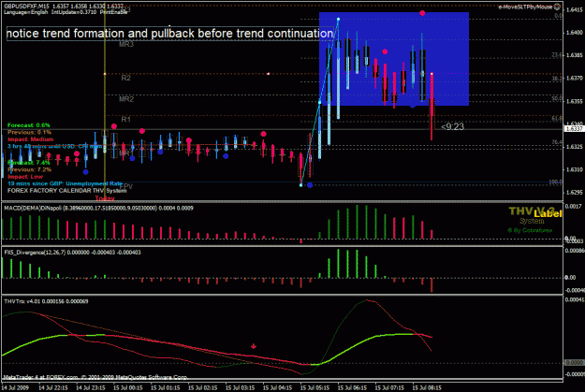Click the 'Forecast: 7.4%' news label
Viewport: 585px width, 392px height.
pos(29,163)
